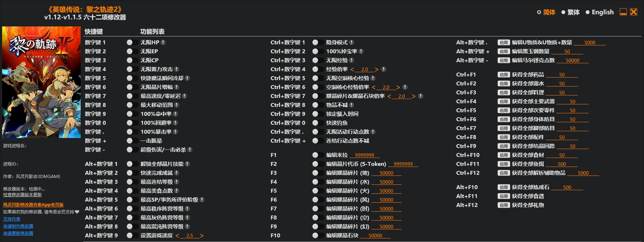The image size is (644, 242).
Task: Open the 风灵月影修改器合集App会员版 link
Action: (33, 205)
